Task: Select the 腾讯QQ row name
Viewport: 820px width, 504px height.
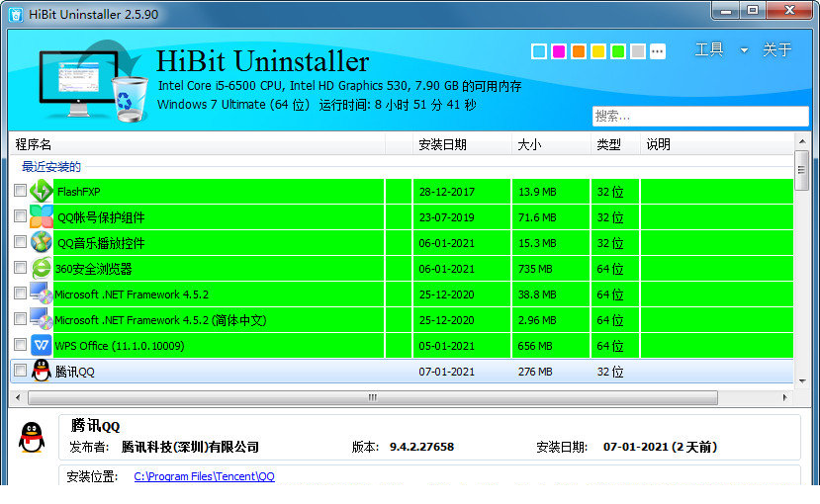Action: point(75,372)
